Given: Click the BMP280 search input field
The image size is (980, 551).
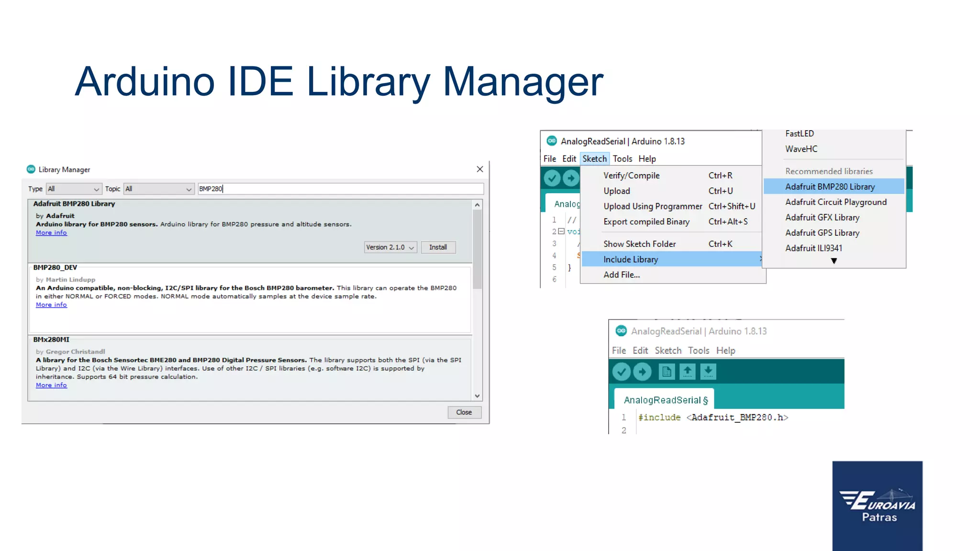Looking at the screenshot, I should click(x=340, y=189).
